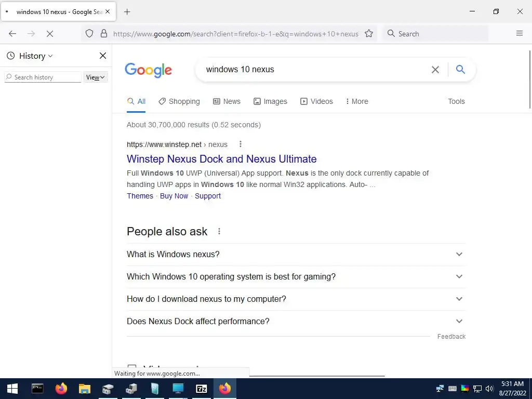Stop loading the page
Screen dimensions: 532x399
[x=50, y=34]
